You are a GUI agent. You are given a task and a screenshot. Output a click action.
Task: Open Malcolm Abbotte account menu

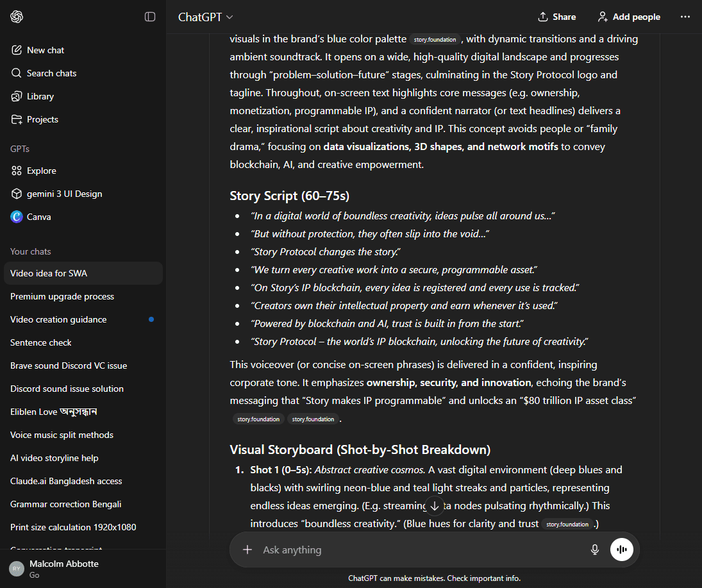click(64, 569)
